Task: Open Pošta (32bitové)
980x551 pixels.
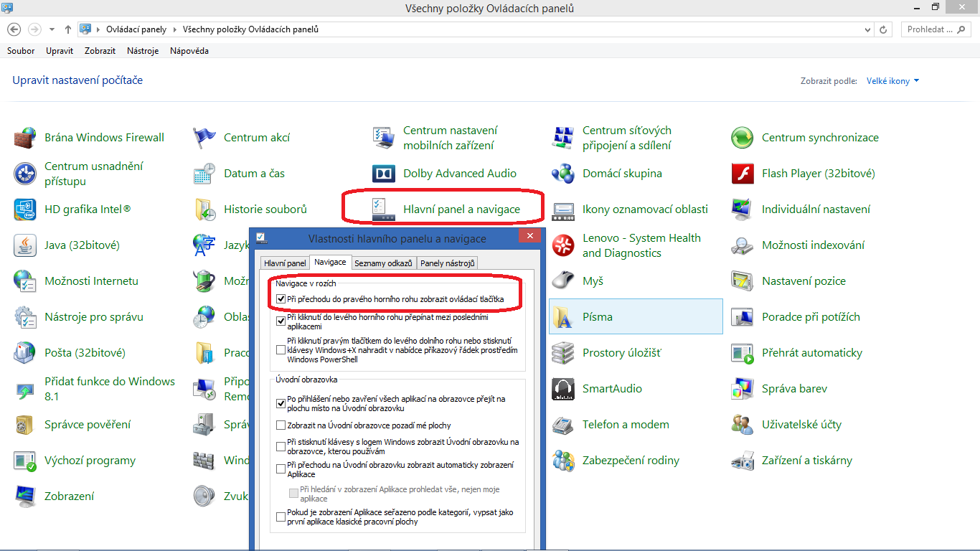Action: tap(70, 353)
